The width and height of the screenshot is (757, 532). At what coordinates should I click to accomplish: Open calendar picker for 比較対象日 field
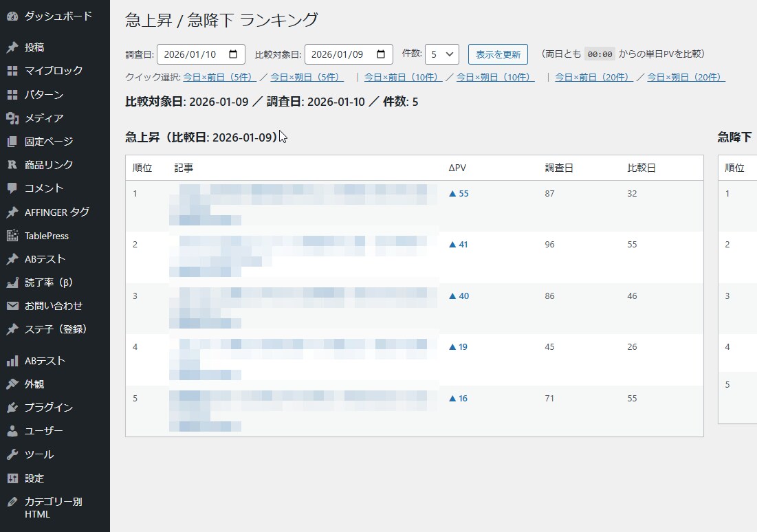[x=381, y=54]
